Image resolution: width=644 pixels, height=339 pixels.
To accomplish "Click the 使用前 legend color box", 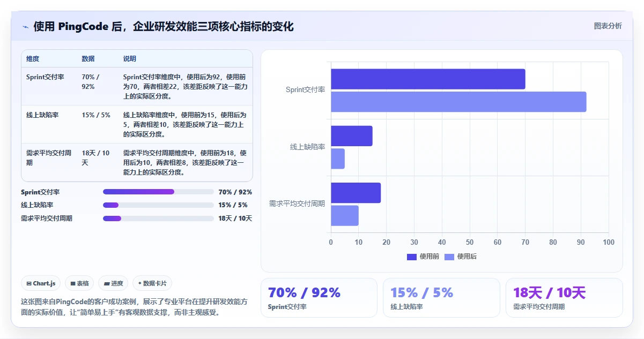I will (412, 257).
